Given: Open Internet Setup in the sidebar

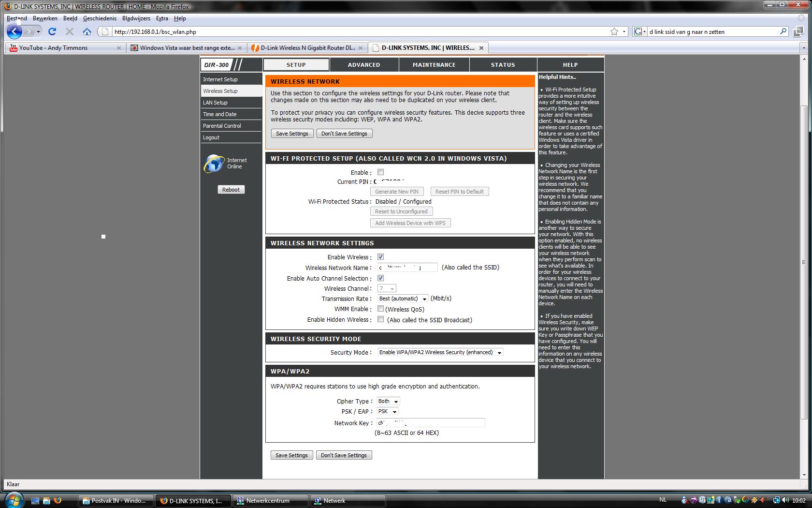Looking at the screenshot, I should [231, 79].
